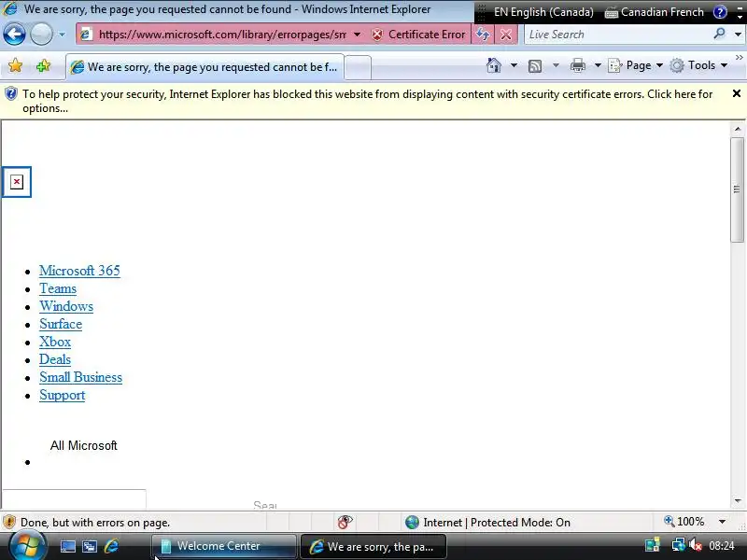Click the privacy report eye icon
Image resolution: width=747 pixels, height=560 pixels.
[x=345, y=522]
